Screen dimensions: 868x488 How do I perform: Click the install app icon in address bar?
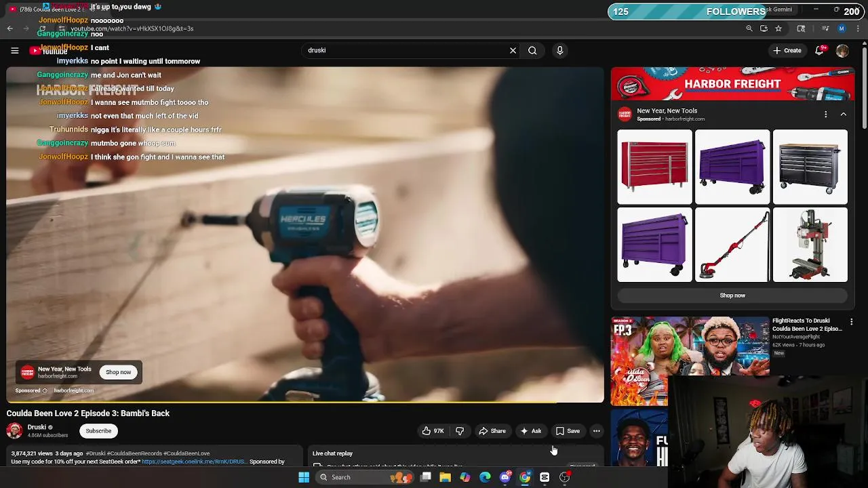point(764,28)
